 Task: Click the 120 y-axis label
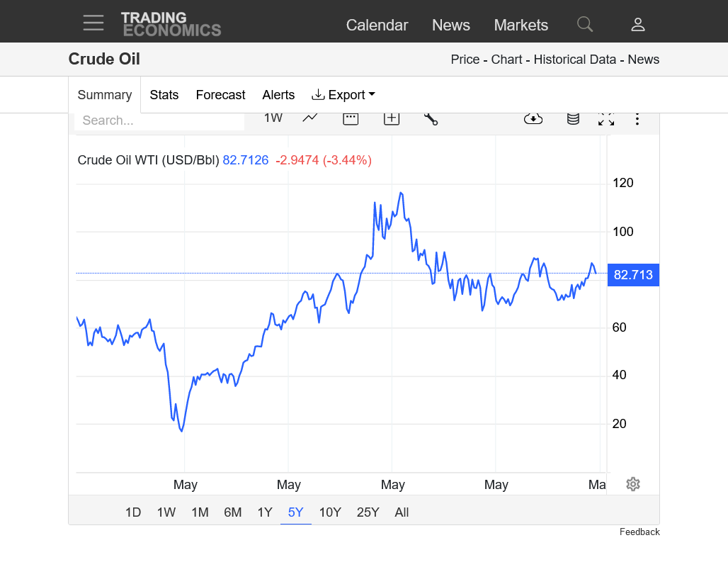pos(622,183)
